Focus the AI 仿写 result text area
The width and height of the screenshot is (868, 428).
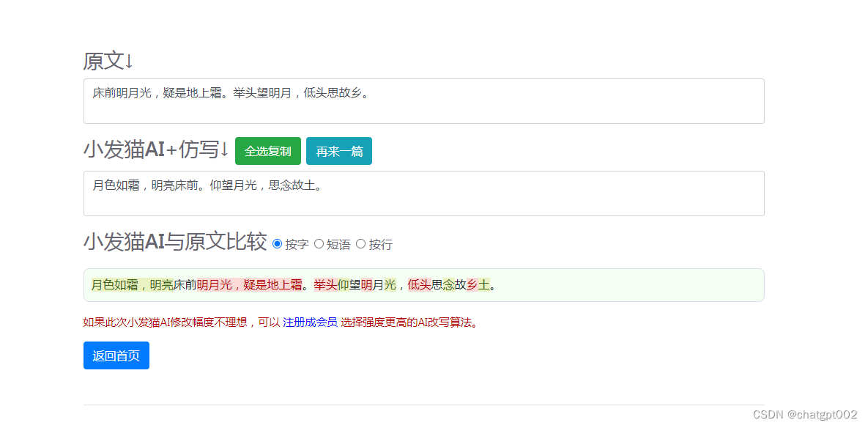[x=424, y=193]
